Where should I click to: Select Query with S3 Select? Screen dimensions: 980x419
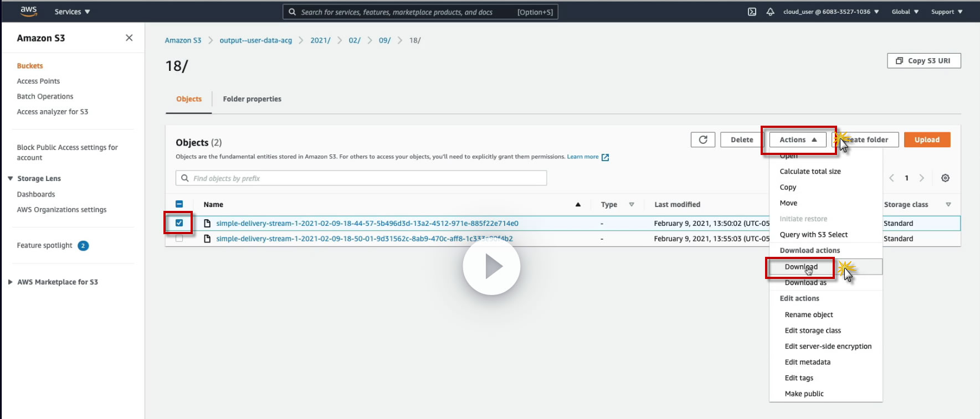[814, 235]
